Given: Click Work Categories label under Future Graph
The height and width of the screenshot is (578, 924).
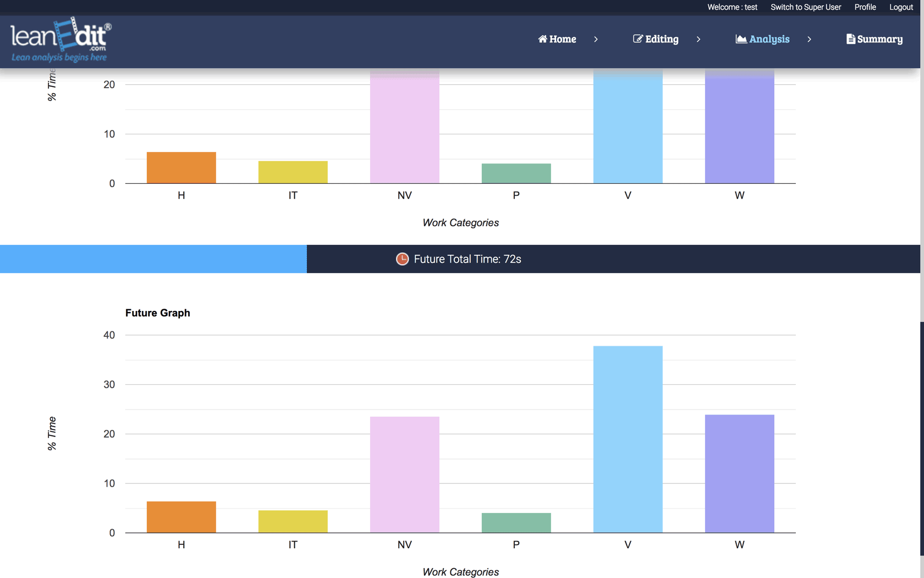Looking at the screenshot, I should (x=461, y=572).
